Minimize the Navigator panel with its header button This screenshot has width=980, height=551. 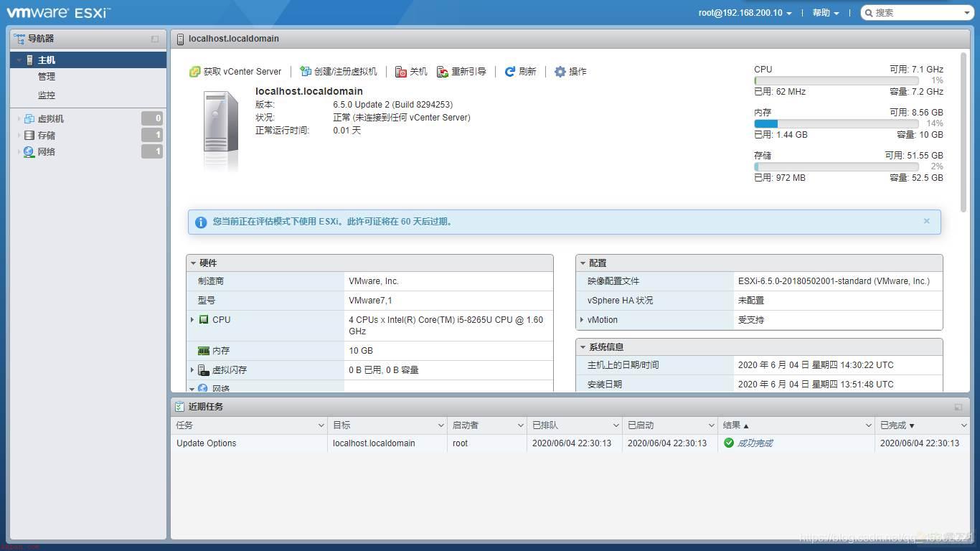[x=155, y=39]
